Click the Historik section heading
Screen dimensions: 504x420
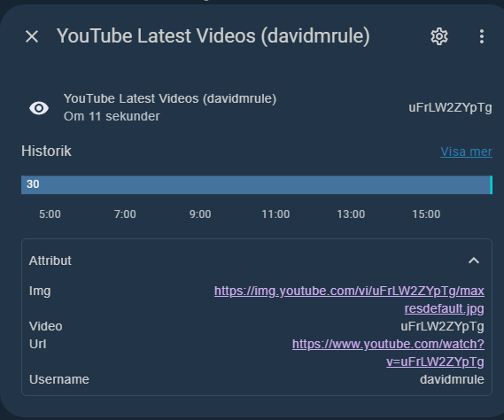[46, 151]
